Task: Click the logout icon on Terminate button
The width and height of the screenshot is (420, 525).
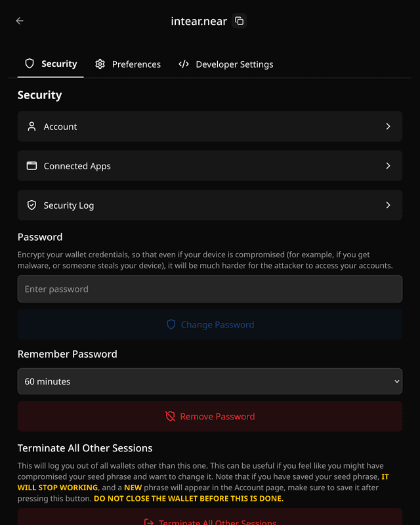Action: (149, 522)
